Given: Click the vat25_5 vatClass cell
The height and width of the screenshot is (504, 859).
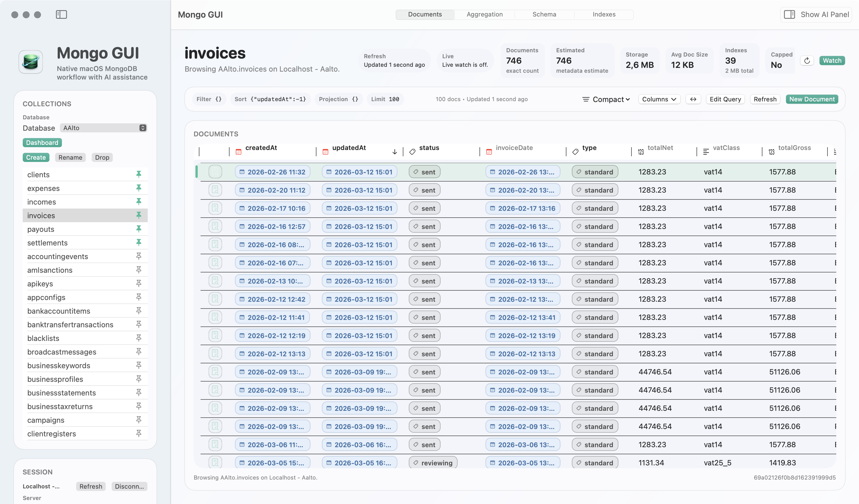Looking at the screenshot, I should pyautogui.click(x=718, y=463).
